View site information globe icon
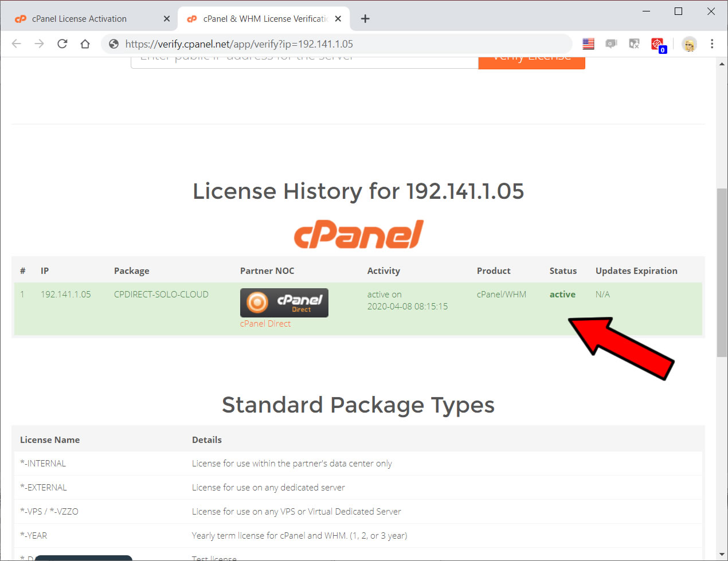This screenshot has height=561, width=728. (x=113, y=44)
